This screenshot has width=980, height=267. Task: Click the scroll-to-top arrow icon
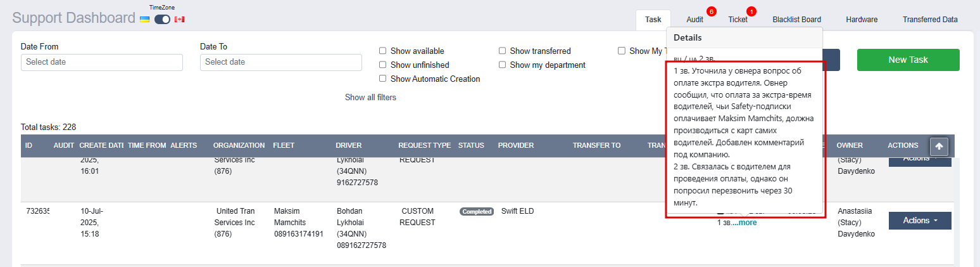[939, 147]
